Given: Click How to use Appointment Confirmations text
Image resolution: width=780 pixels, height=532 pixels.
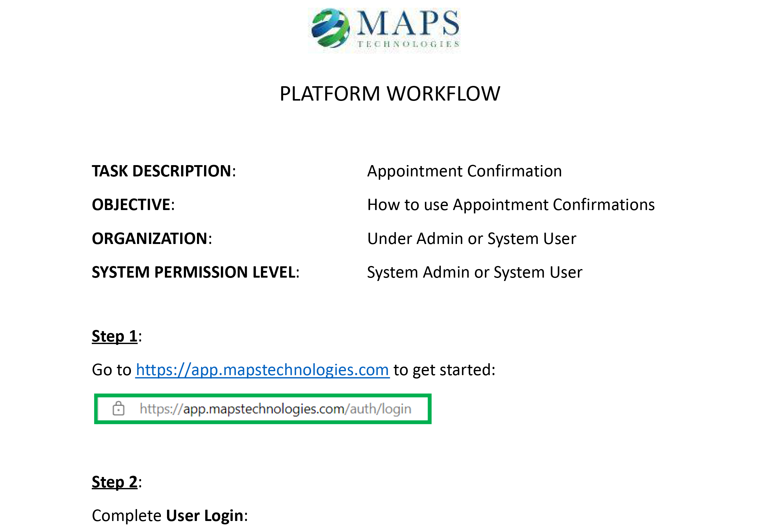Looking at the screenshot, I should point(511,205).
